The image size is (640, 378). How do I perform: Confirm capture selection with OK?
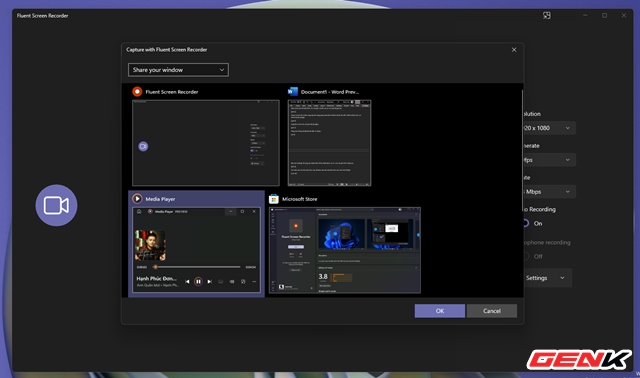click(x=440, y=311)
